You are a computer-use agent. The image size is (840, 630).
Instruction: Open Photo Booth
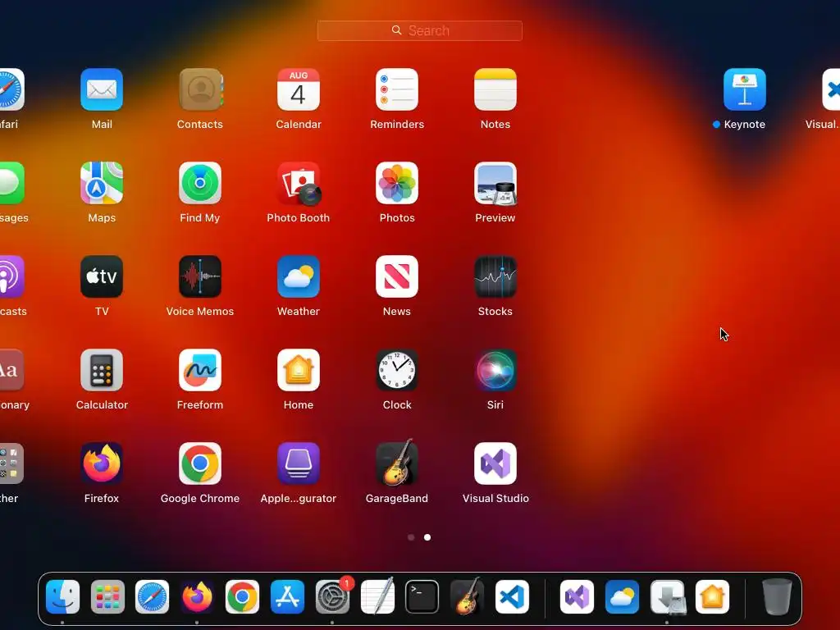pos(299,183)
